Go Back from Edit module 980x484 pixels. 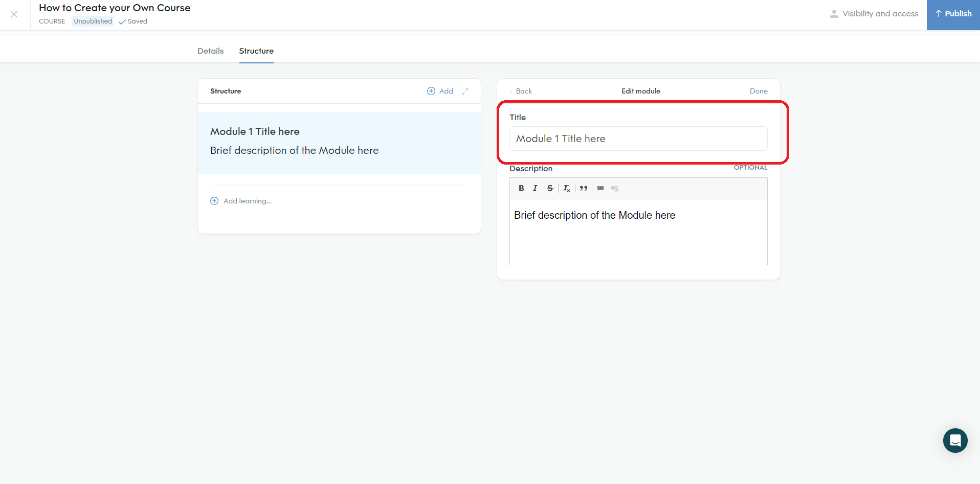(x=521, y=91)
